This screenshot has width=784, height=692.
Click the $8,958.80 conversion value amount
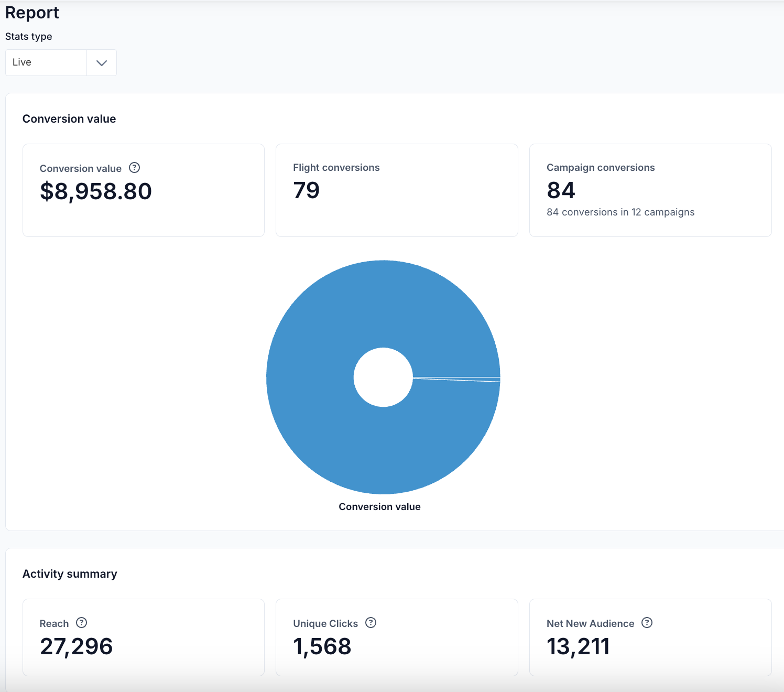(96, 191)
